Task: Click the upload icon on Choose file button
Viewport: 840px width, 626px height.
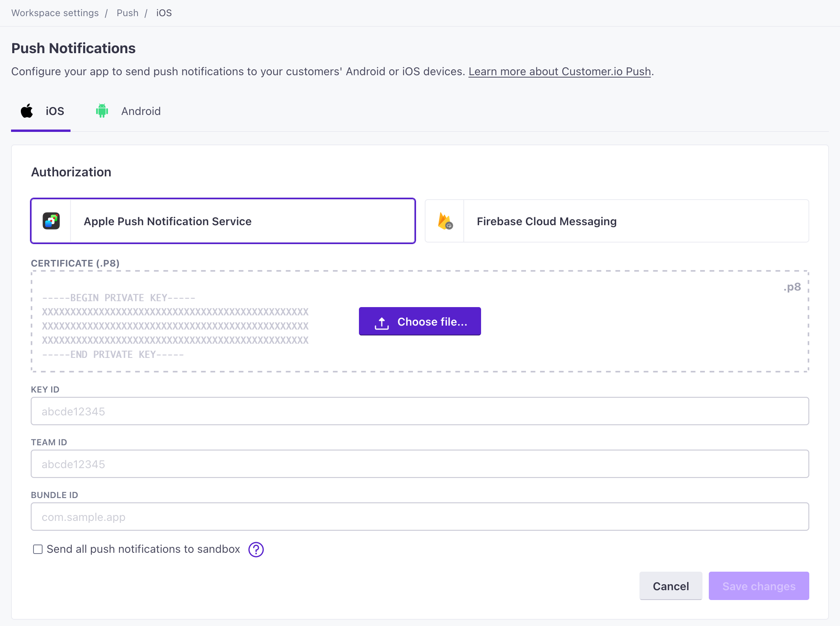Action: pos(381,322)
